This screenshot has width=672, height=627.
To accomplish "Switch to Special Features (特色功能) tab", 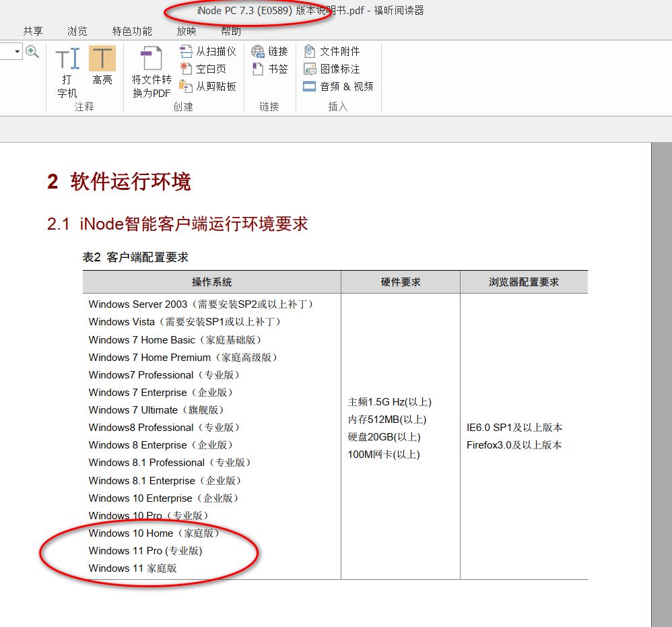I will [x=132, y=31].
